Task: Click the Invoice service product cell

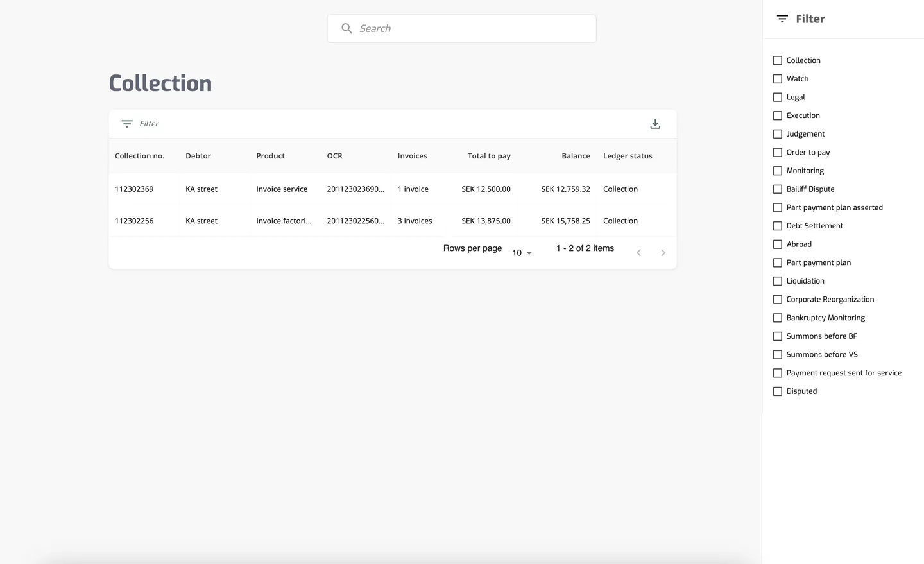Action: point(282,189)
